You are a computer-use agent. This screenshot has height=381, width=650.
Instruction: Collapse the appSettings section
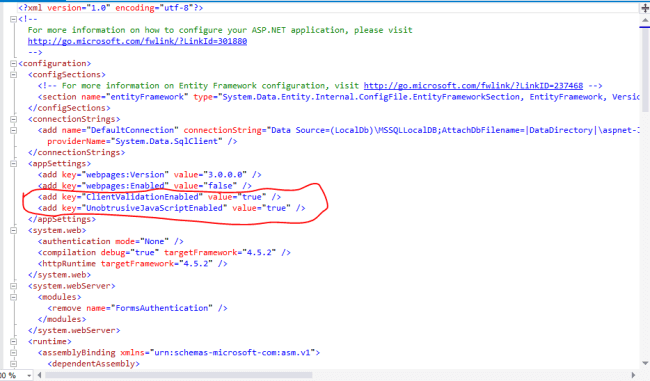(13, 163)
